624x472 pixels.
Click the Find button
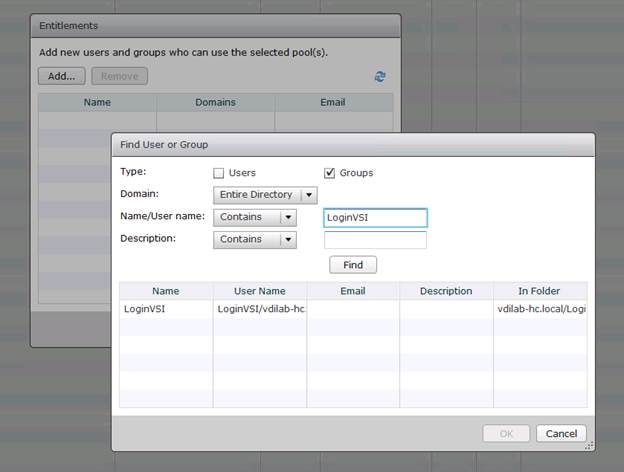[353, 265]
